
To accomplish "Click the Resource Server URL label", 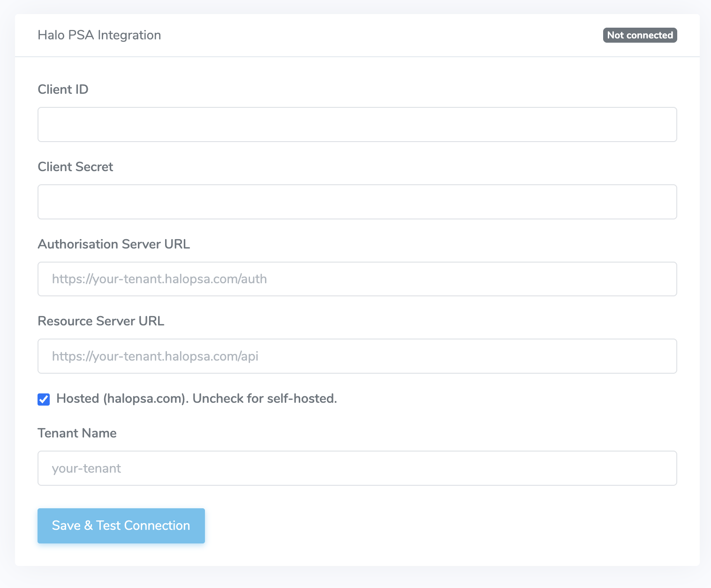I will point(101,321).
